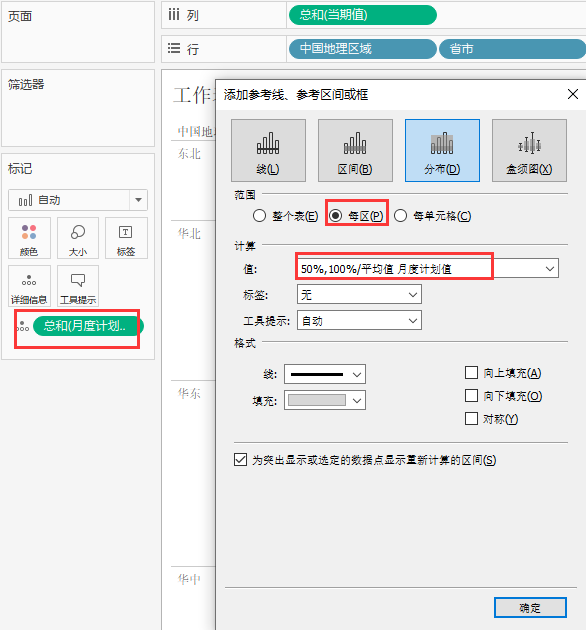Click the 东北 region row label
The image size is (586, 630).
(189, 153)
